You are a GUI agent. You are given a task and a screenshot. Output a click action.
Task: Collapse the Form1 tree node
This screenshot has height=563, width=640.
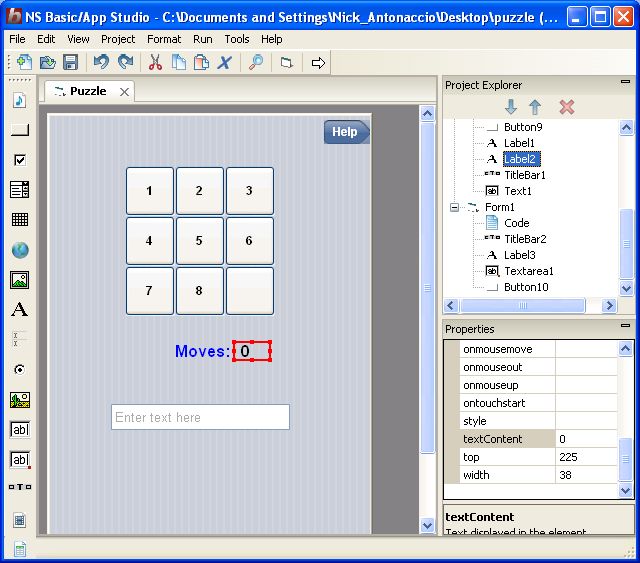454,207
